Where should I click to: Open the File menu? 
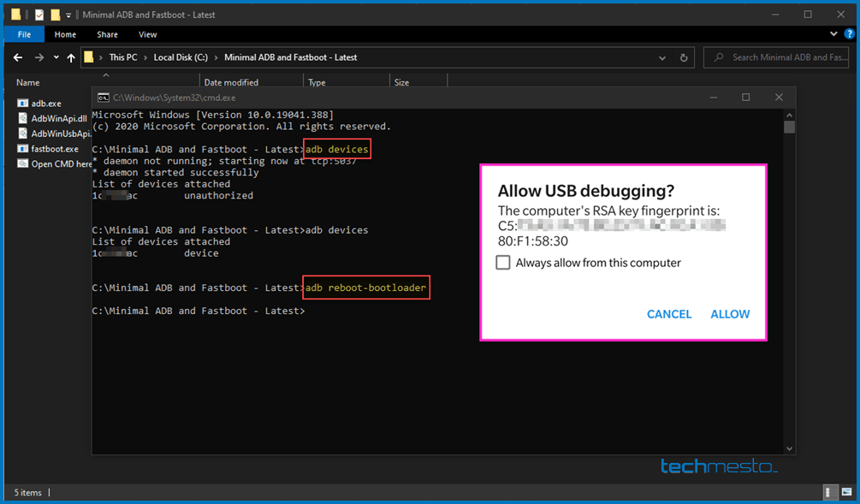(x=24, y=34)
